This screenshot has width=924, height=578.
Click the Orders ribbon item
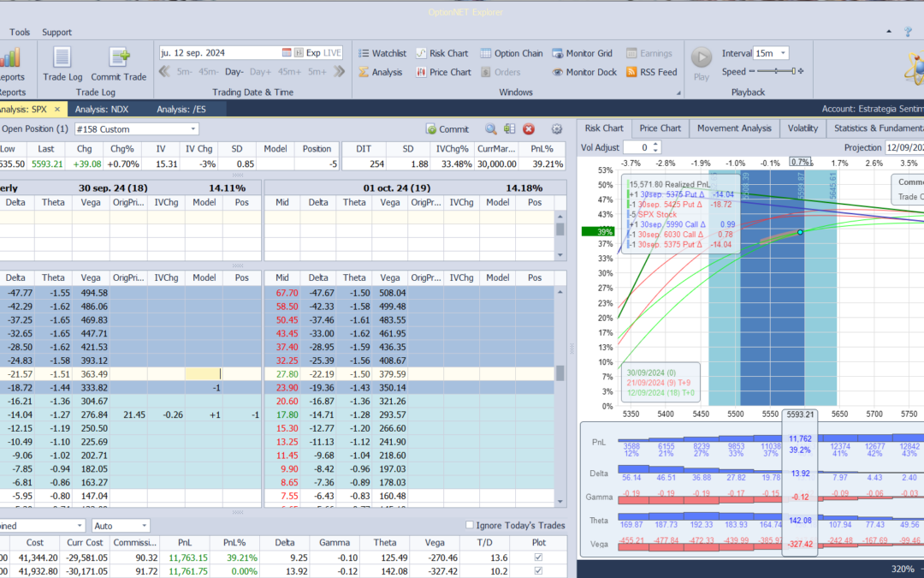[500, 72]
